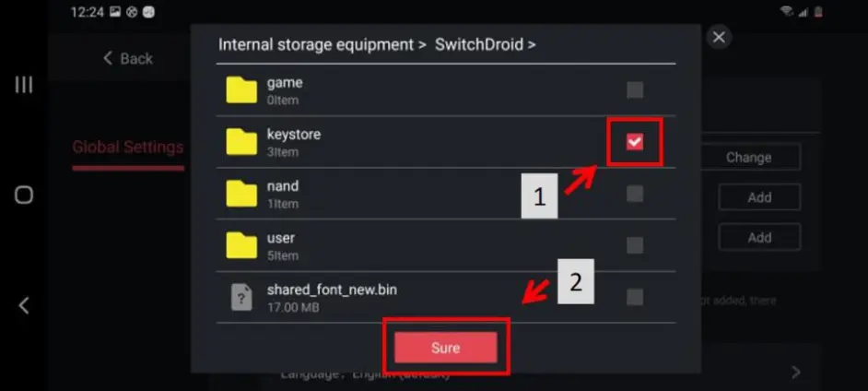868x391 pixels.
Task: Go to Internal storage equipment breadcrumb
Action: [313, 43]
